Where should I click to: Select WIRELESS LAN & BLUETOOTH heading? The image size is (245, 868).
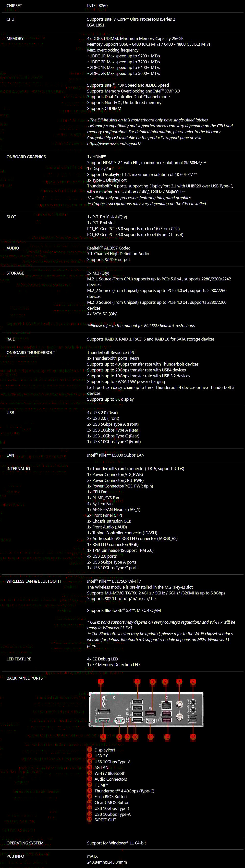coord(34,581)
